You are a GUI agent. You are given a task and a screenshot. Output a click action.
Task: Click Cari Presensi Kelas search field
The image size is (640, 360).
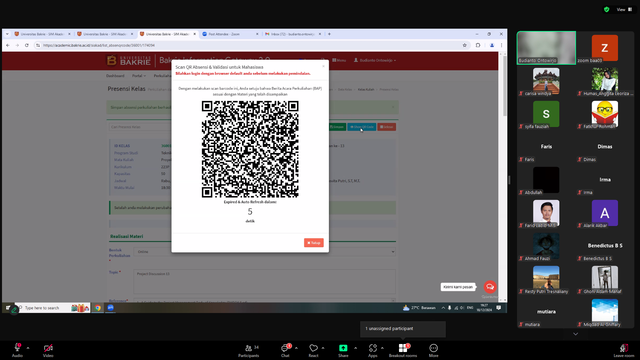[140, 127]
